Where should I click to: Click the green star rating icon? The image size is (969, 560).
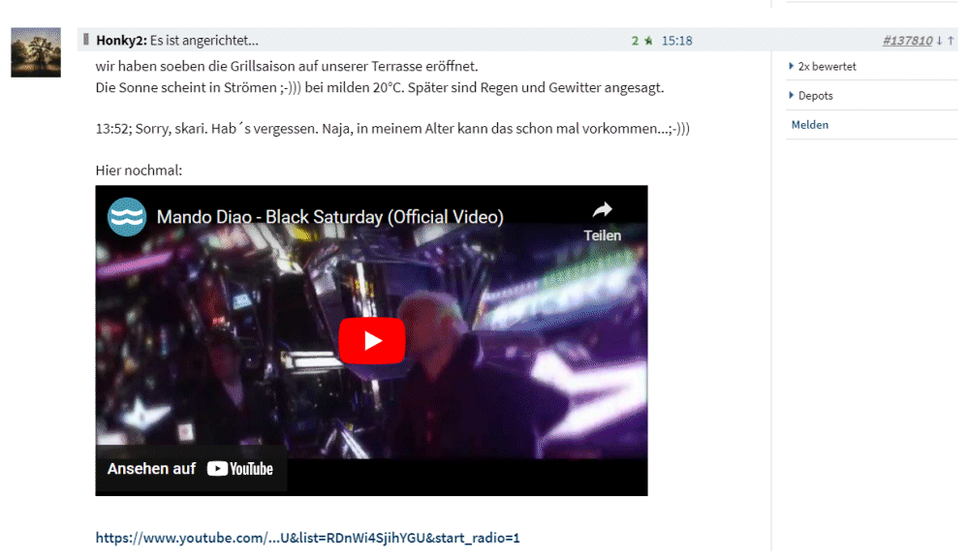tap(648, 41)
